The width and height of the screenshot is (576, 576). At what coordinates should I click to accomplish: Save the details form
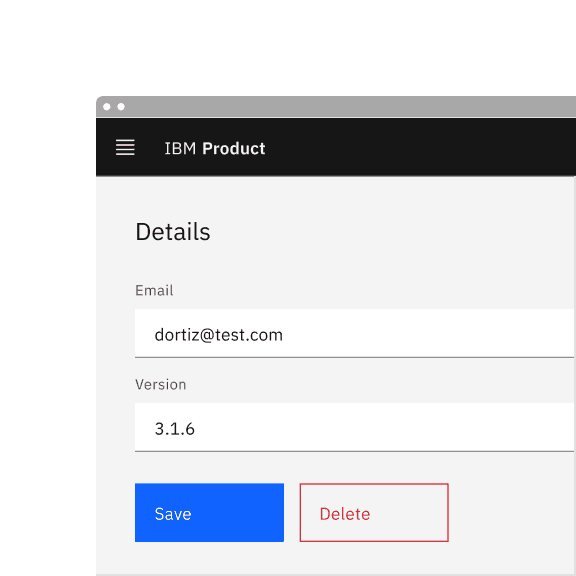[x=209, y=512]
